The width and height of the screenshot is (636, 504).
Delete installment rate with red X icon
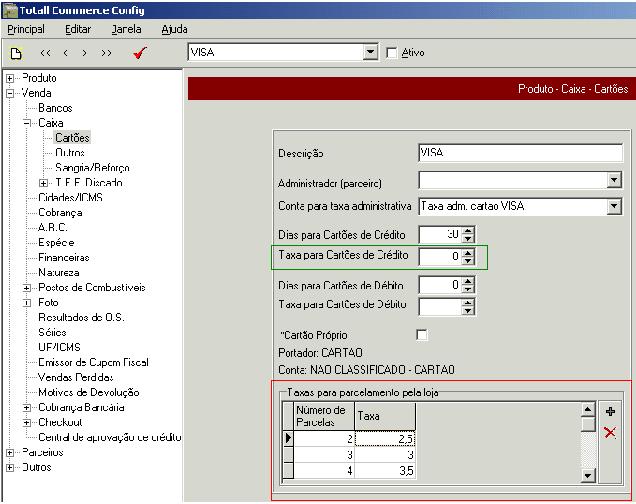[610, 433]
